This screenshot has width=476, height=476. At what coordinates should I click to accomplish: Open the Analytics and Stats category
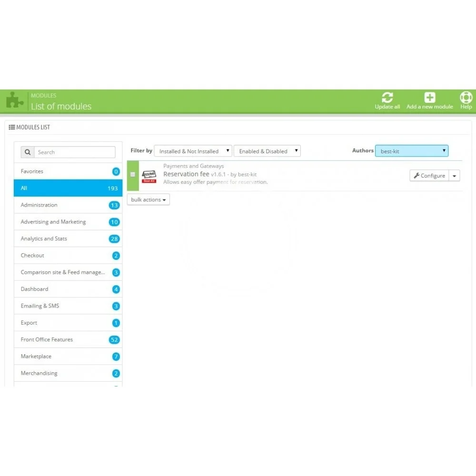68,239
